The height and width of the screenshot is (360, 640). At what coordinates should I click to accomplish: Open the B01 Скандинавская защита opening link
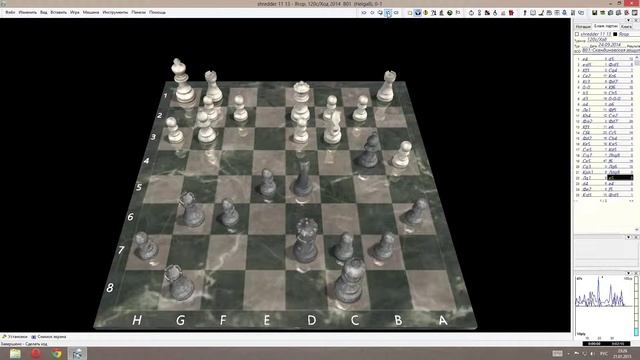[x=611, y=50]
